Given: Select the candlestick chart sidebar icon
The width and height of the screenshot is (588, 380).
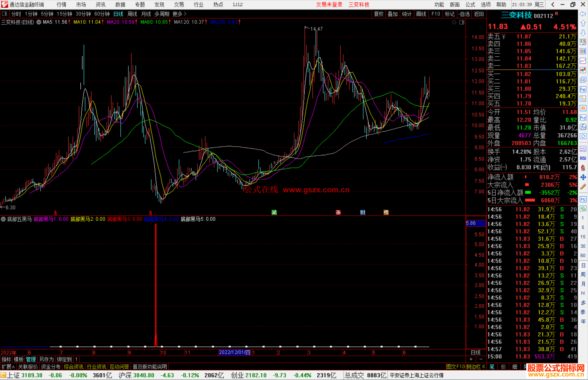Looking at the screenshot, I should pyautogui.click(x=583, y=70).
